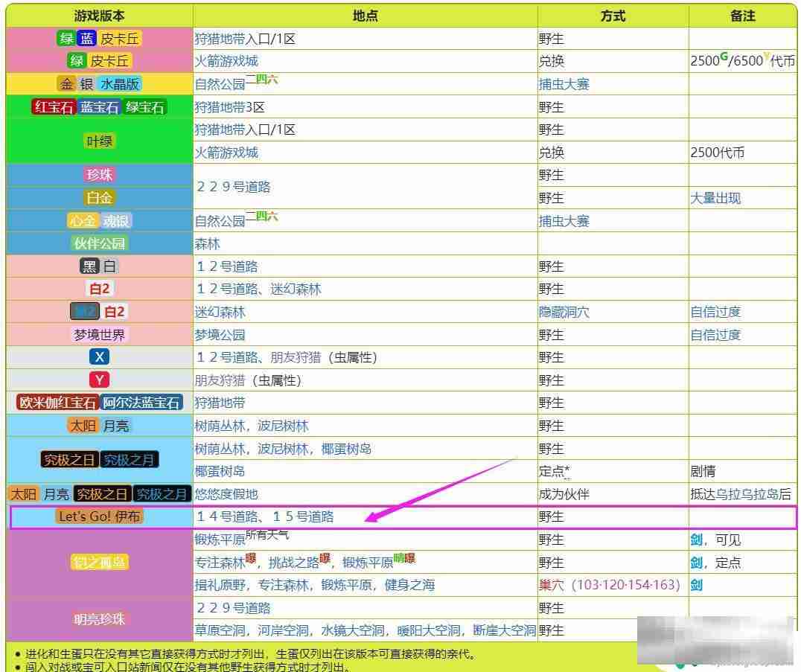Select the blue X version badge

point(100,357)
